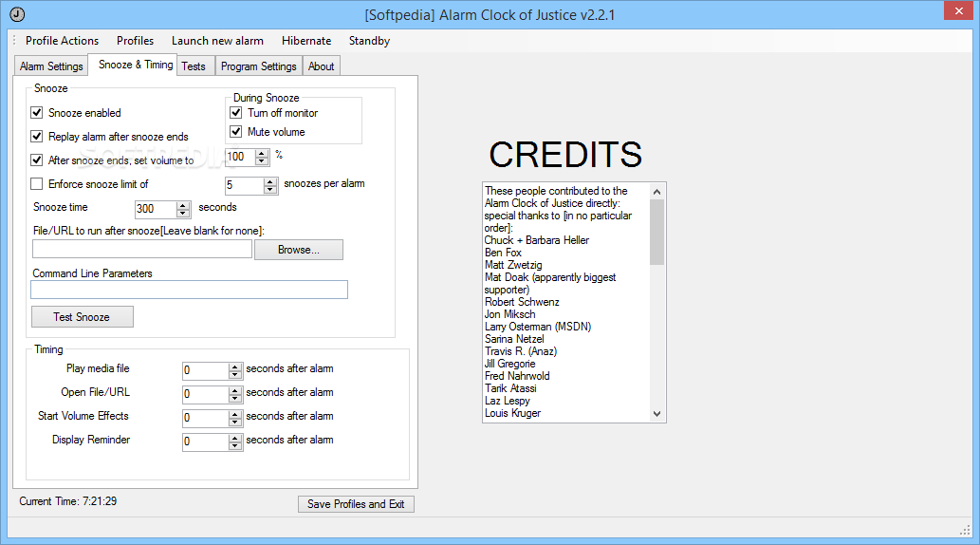Click the Display Reminder spinner arrows
980x545 pixels.
point(235,442)
